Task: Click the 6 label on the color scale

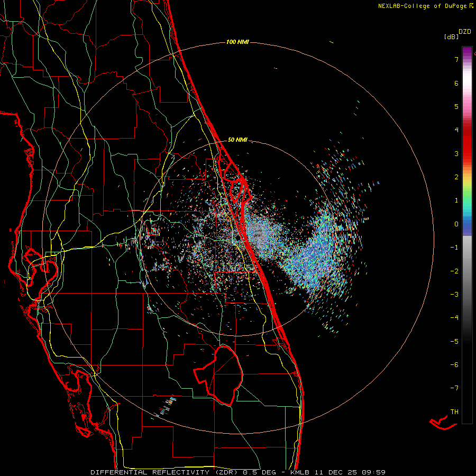Action: 456,83
